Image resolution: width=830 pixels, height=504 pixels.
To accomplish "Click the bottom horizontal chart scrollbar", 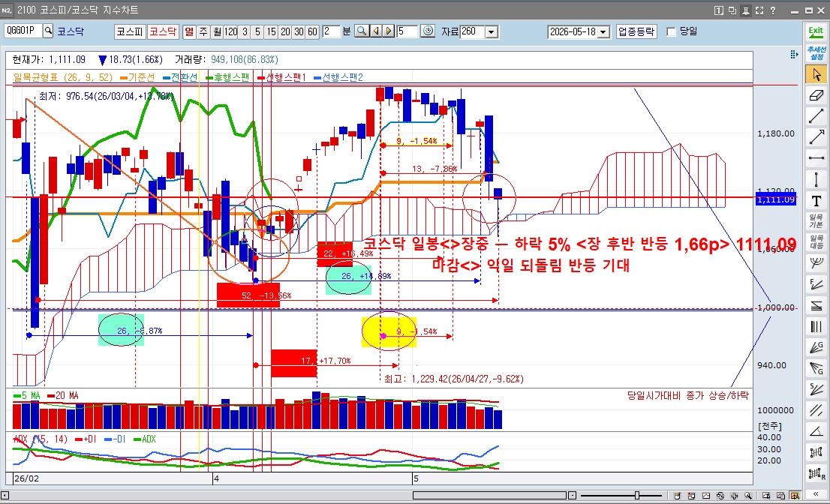I will point(489,496).
